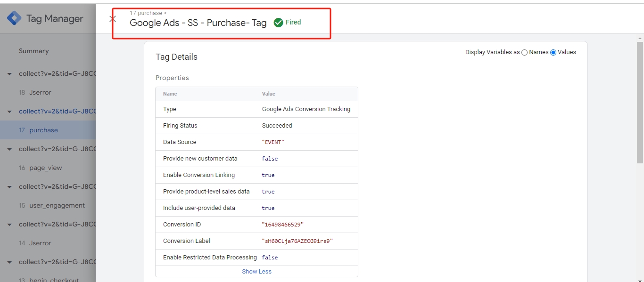
Task: Select the 17 purchase event in sidebar
Action: coord(48,130)
